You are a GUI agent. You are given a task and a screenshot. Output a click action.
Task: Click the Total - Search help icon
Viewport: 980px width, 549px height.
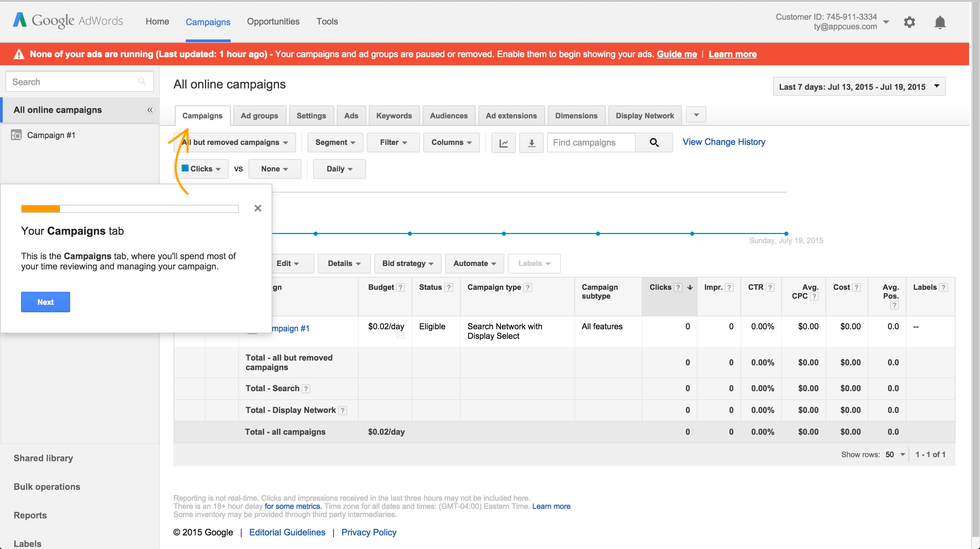pyautogui.click(x=306, y=388)
